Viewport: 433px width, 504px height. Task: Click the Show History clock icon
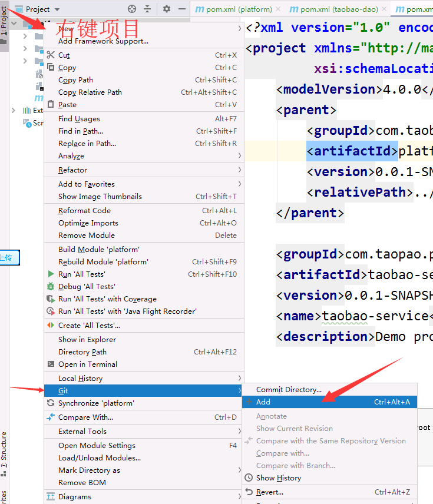click(249, 478)
